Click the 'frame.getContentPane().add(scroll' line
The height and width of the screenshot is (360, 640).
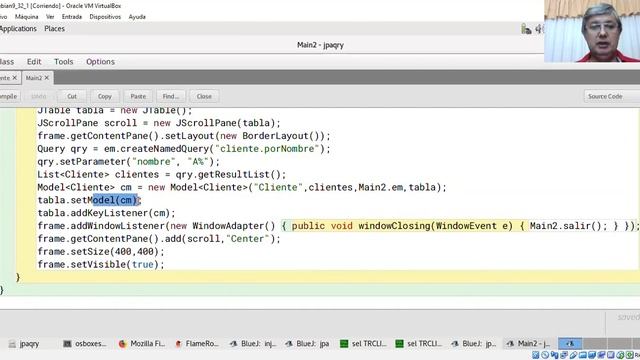pyautogui.click(x=159, y=239)
